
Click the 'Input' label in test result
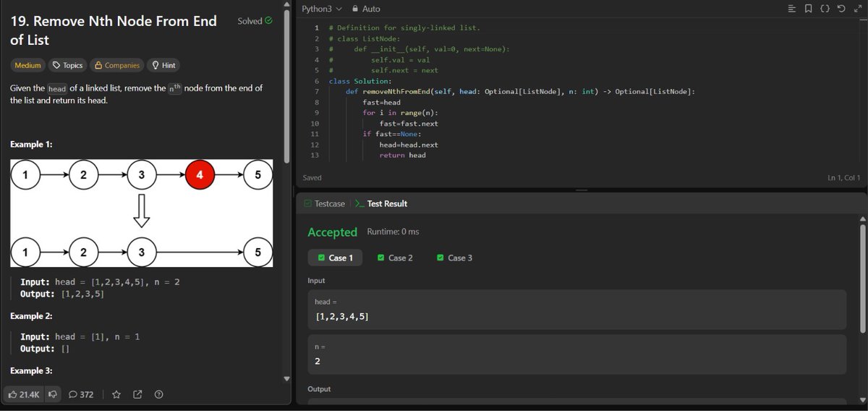(x=316, y=280)
